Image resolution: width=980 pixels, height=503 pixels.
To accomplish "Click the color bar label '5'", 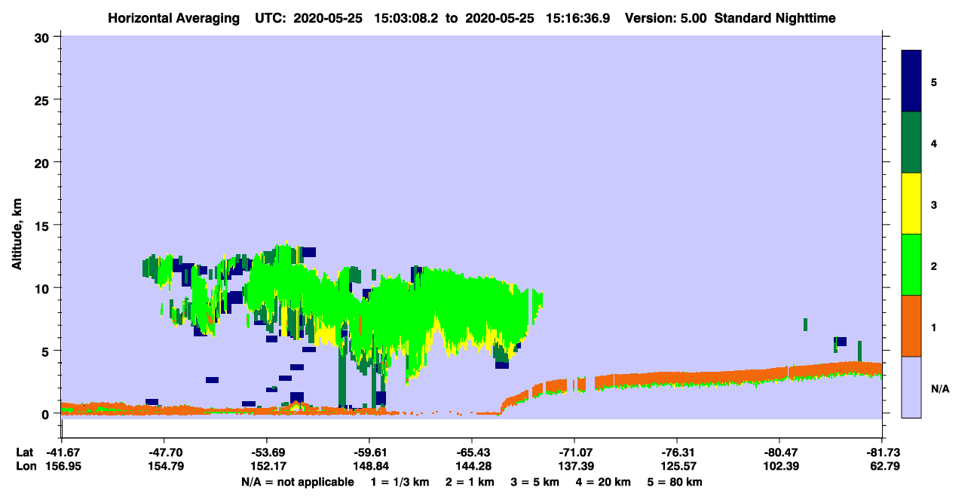I will tap(934, 82).
